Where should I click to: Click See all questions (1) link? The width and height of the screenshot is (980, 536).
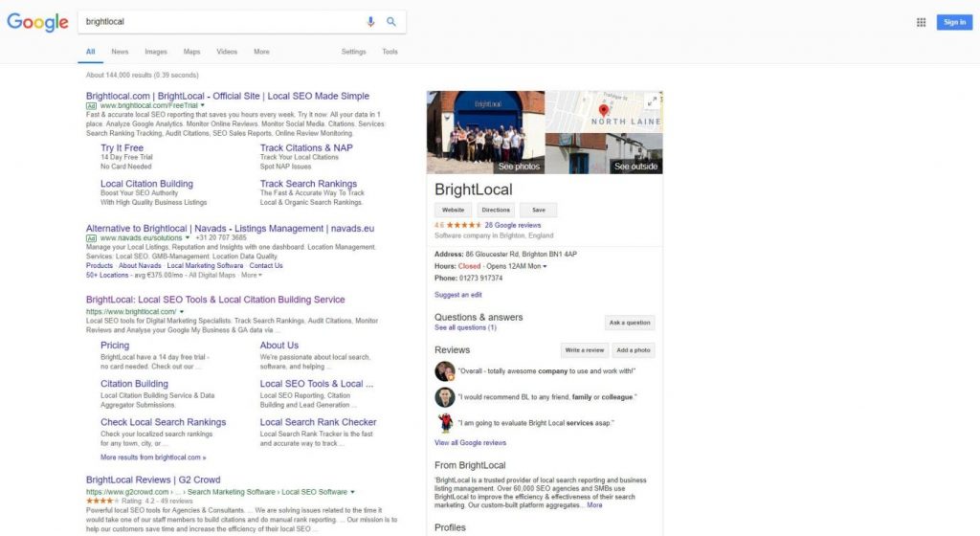tap(466, 327)
